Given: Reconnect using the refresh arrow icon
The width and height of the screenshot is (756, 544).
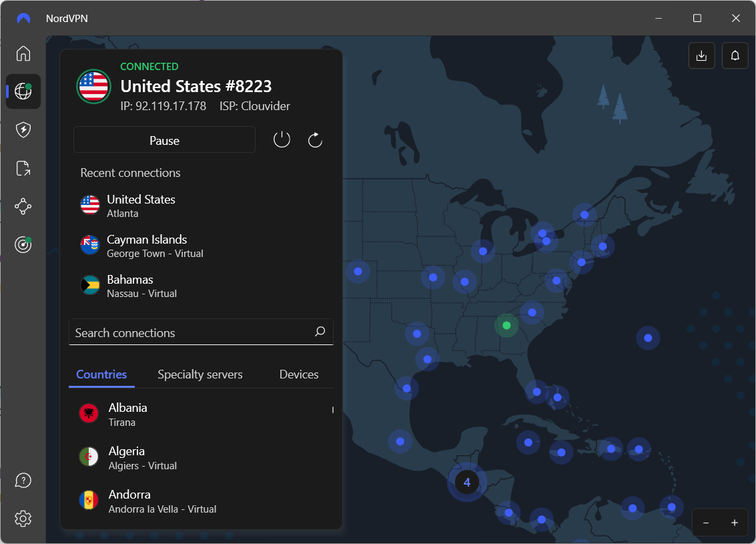Looking at the screenshot, I should tap(315, 140).
